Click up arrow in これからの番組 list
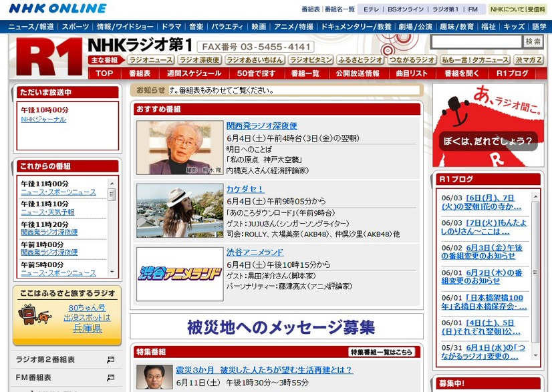 (112, 184)
